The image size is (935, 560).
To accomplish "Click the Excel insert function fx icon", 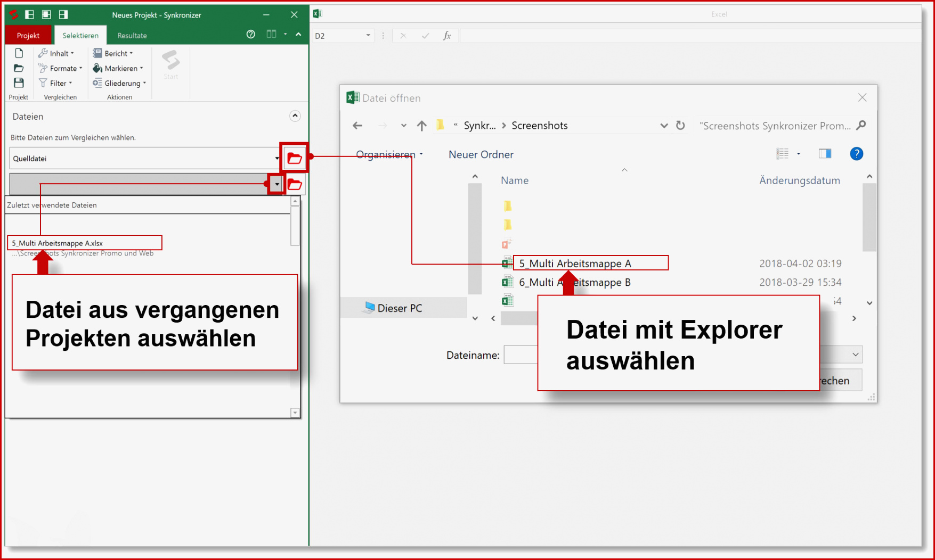I will (x=447, y=36).
